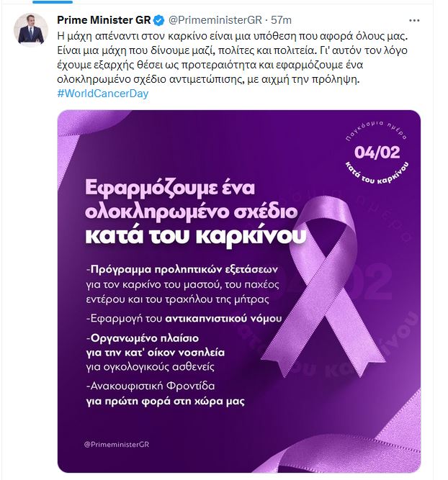This screenshot has height=480, width=448.
Task: Click the heading 'Εφαρμόζουμε ένα' in image
Action: [170, 189]
